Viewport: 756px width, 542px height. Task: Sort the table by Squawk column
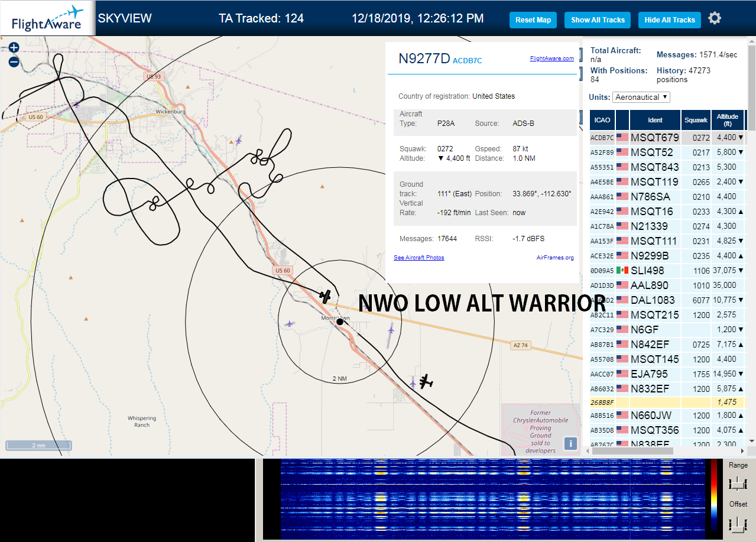click(x=696, y=120)
